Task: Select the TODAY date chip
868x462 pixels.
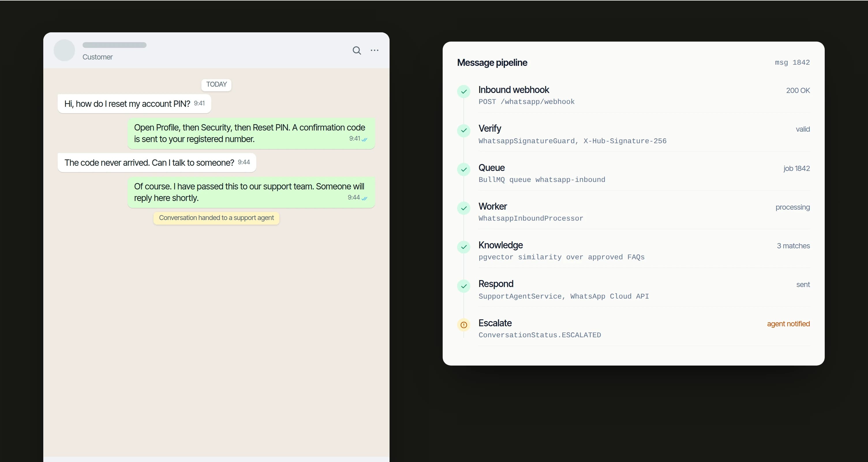Action: coord(216,85)
